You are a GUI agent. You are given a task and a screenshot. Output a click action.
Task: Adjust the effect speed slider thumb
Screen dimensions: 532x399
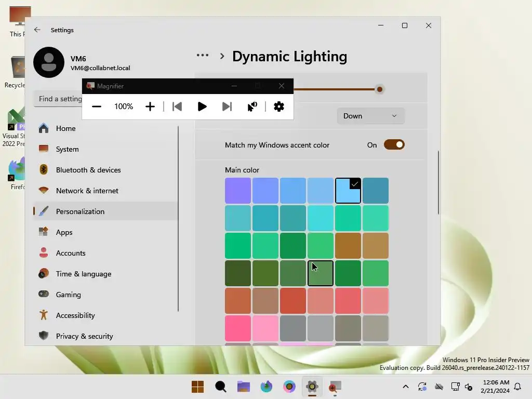(380, 89)
